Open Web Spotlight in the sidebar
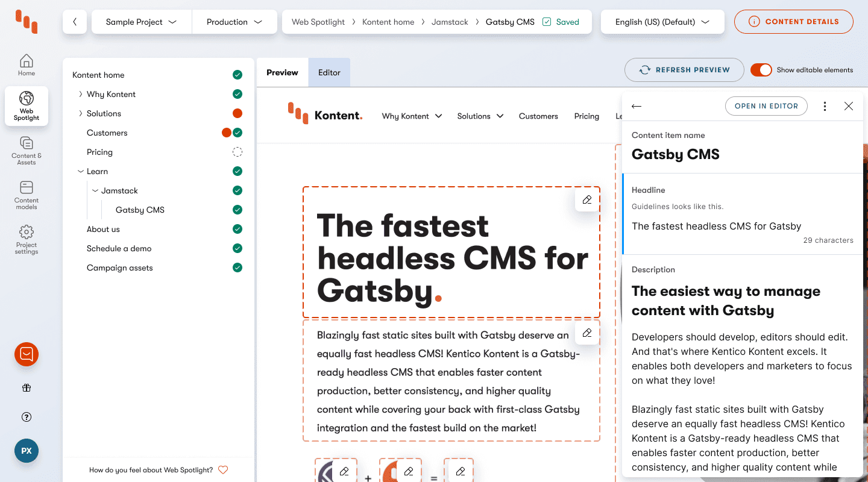Image resolution: width=868 pixels, height=482 pixels. [27, 105]
